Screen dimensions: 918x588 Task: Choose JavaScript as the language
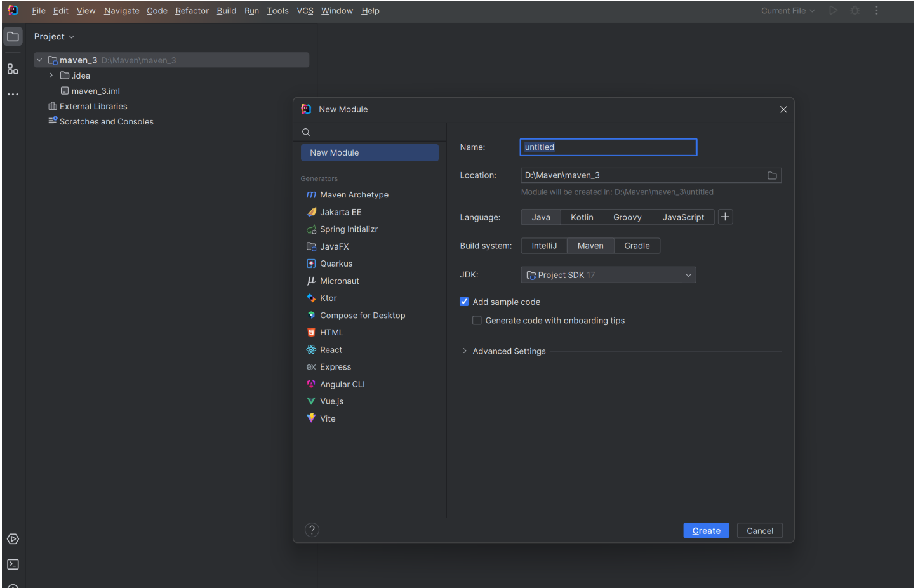point(683,217)
